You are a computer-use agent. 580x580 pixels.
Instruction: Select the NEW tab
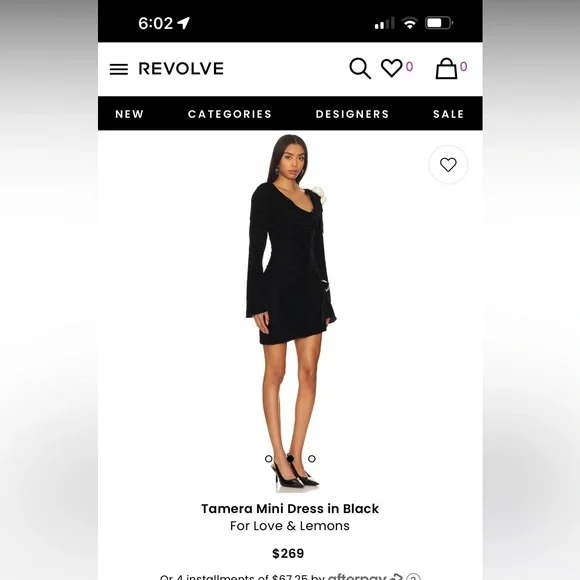point(129,114)
